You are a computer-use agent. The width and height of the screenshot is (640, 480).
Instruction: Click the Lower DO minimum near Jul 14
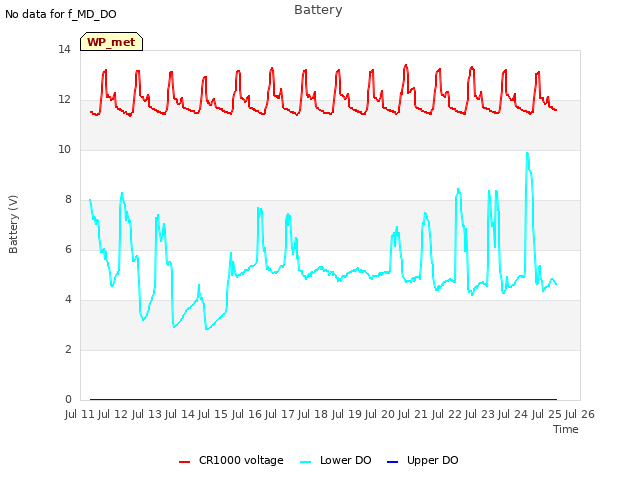(207, 329)
